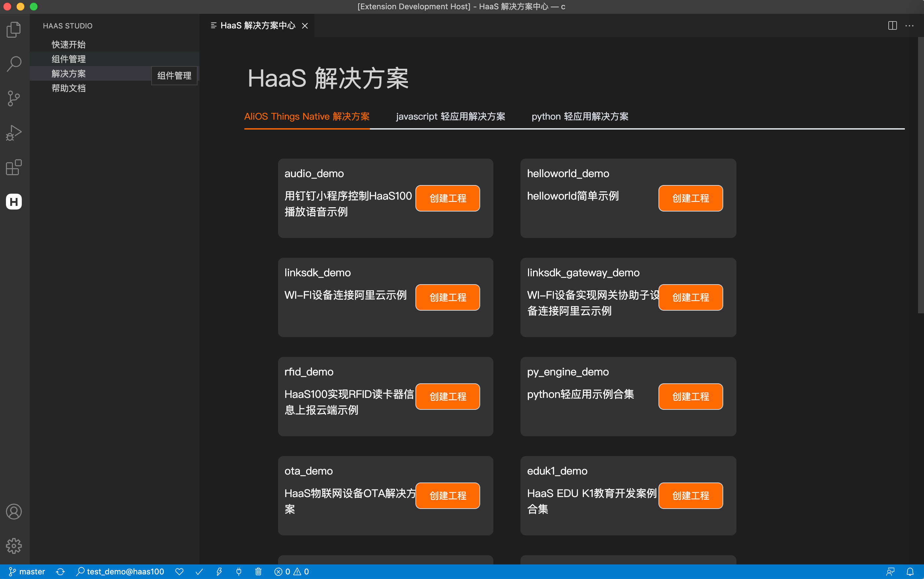924x579 pixels.
Task: Open 帮助文档 in the HaaS Studio sidebar
Action: (69, 88)
